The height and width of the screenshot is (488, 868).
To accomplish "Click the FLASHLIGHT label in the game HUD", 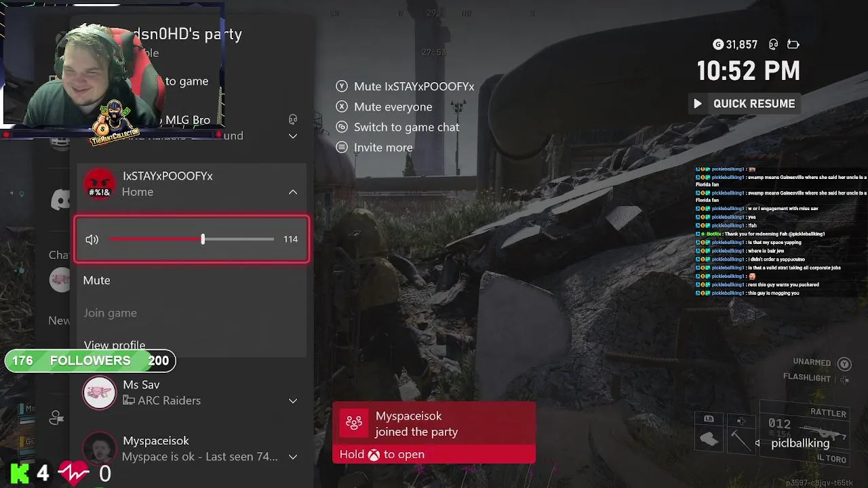I will coord(807,378).
